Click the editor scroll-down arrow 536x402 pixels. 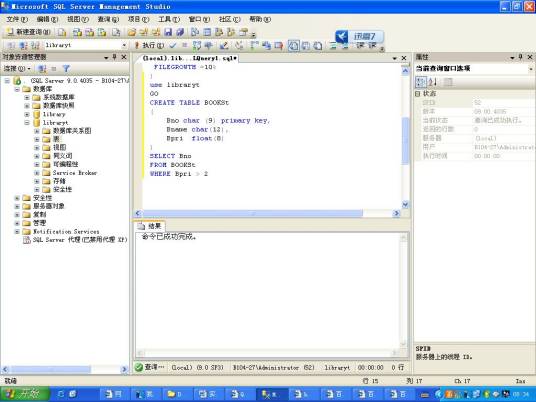point(405,204)
